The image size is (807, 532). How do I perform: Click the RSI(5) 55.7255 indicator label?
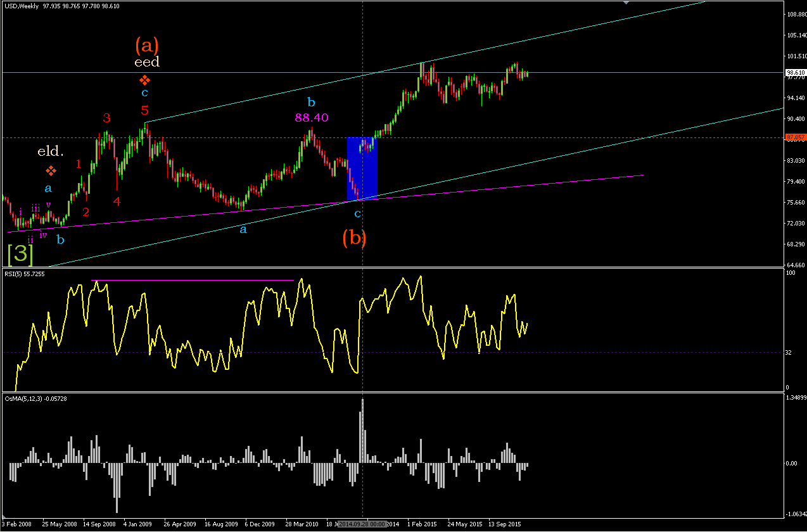coord(24,274)
